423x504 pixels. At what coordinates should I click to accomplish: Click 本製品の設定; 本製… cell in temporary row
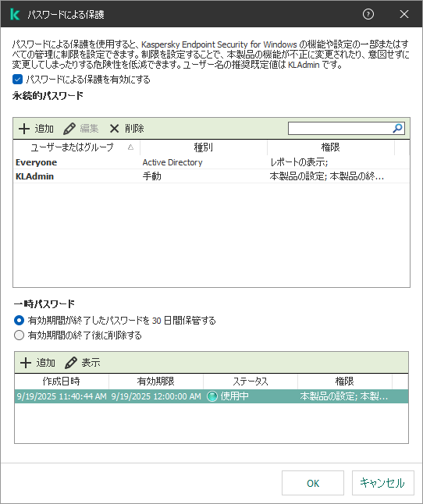pyautogui.click(x=344, y=396)
